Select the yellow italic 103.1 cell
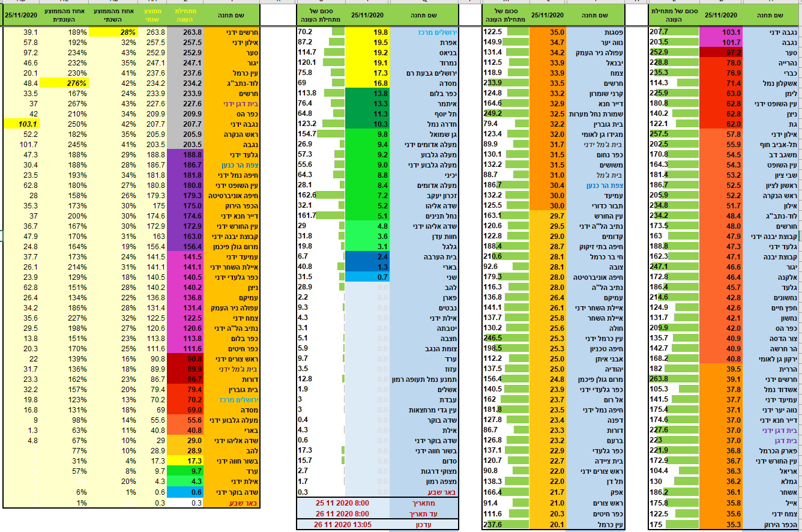The height and width of the screenshot is (532, 802). [x=21, y=123]
